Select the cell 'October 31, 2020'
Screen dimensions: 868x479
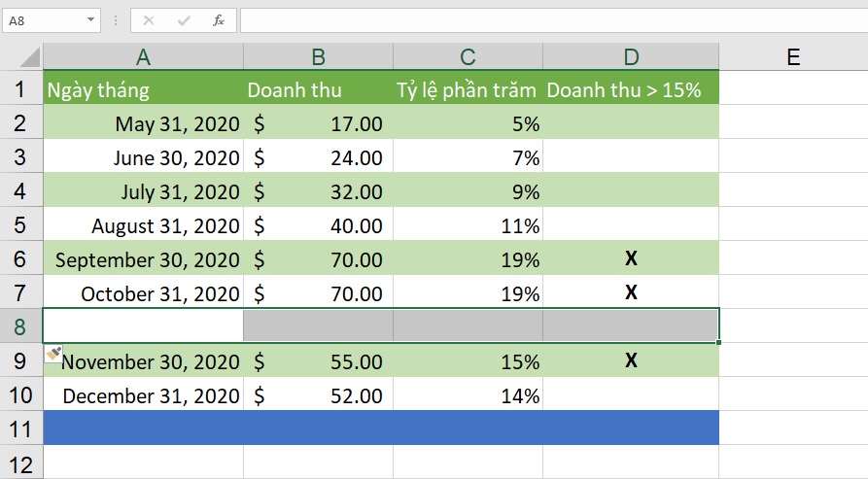(144, 292)
